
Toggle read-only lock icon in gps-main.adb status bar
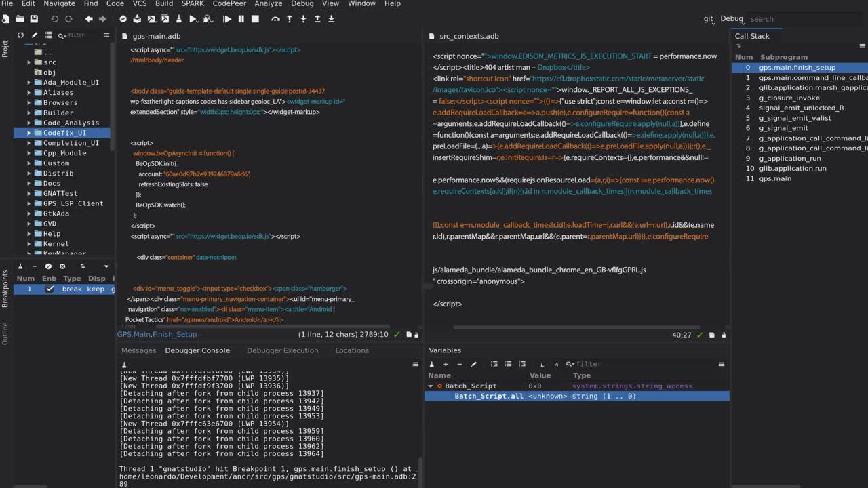click(x=416, y=334)
